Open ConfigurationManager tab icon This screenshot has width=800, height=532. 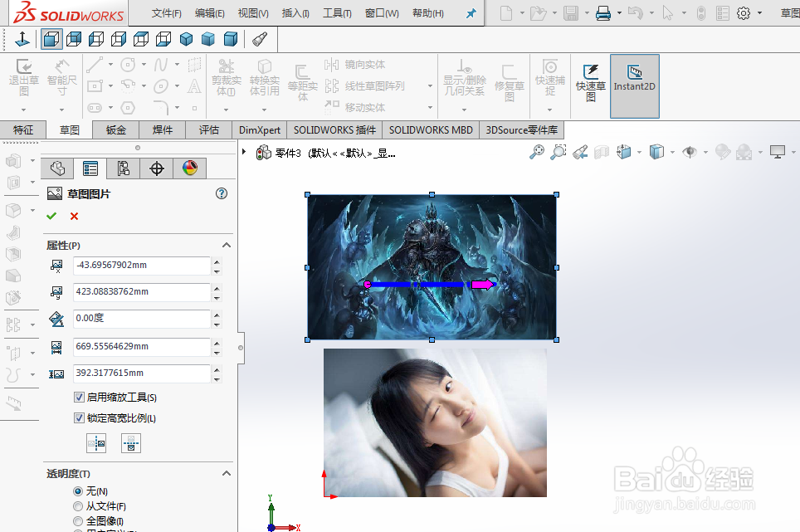[x=123, y=168]
